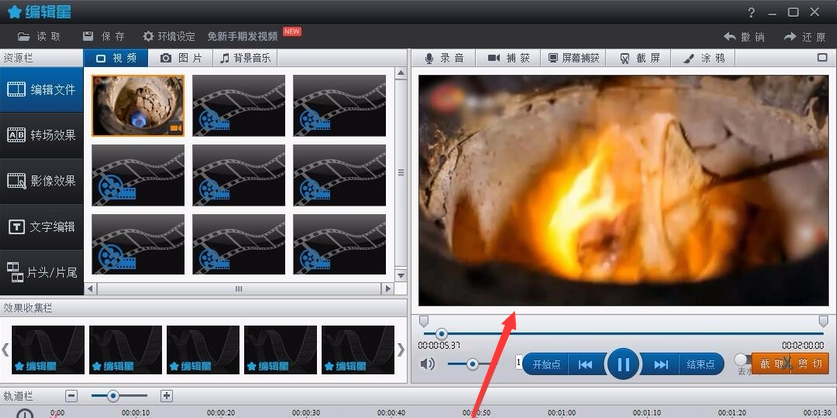Click the 00:01:10 mark on the timeline ruler
This screenshot has width=837, height=418.
point(647,413)
